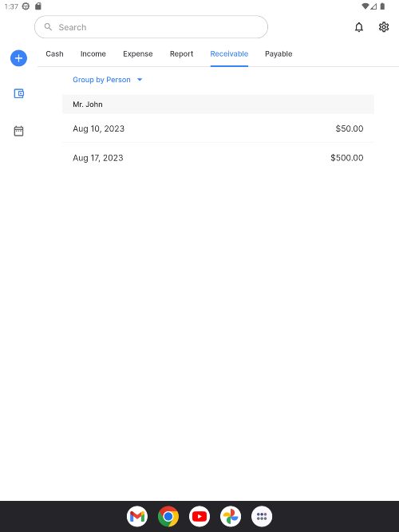Switch to the Income tab
This screenshot has width=399, height=532.
(93, 54)
